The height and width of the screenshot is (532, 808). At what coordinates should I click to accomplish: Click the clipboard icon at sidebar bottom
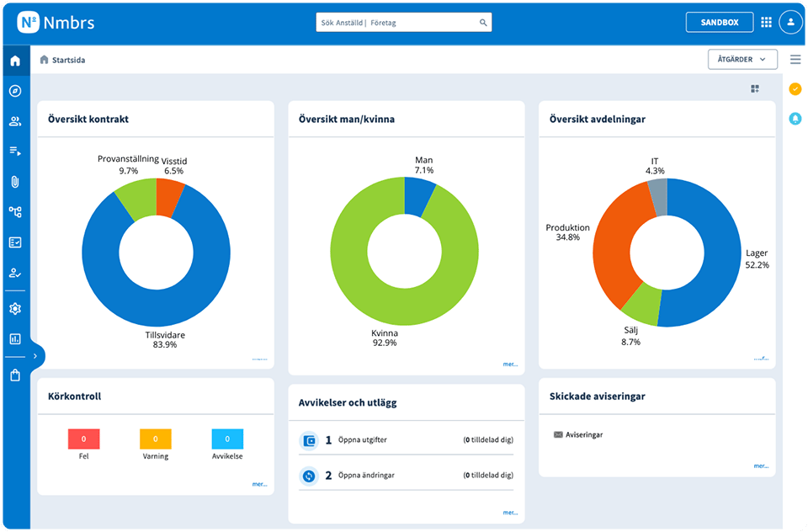pos(14,375)
